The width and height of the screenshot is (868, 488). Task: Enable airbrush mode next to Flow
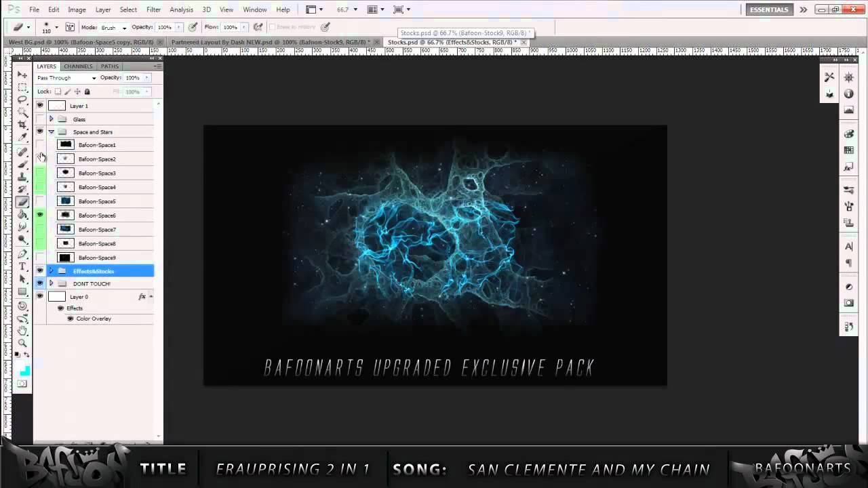[x=258, y=27]
